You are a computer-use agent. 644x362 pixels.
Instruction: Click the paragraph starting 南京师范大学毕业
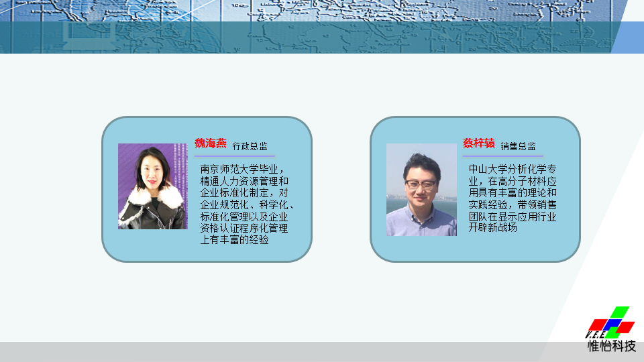click(246, 204)
